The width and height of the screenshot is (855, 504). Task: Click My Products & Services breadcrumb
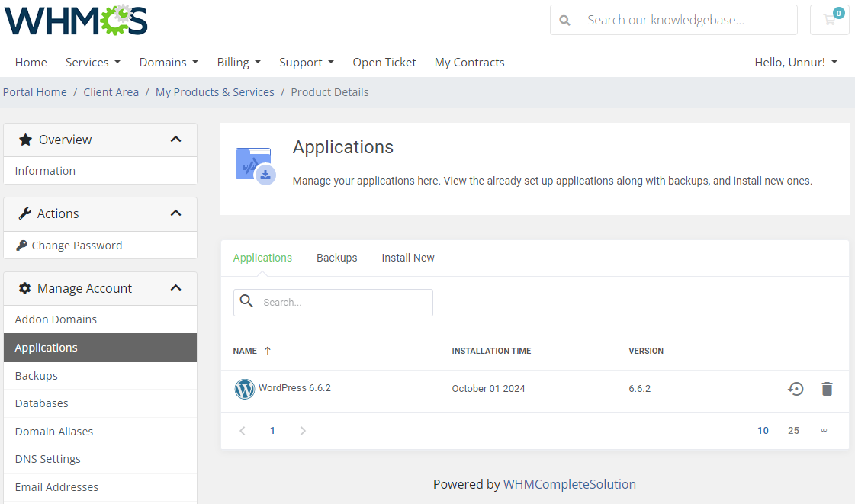click(x=215, y=92)
